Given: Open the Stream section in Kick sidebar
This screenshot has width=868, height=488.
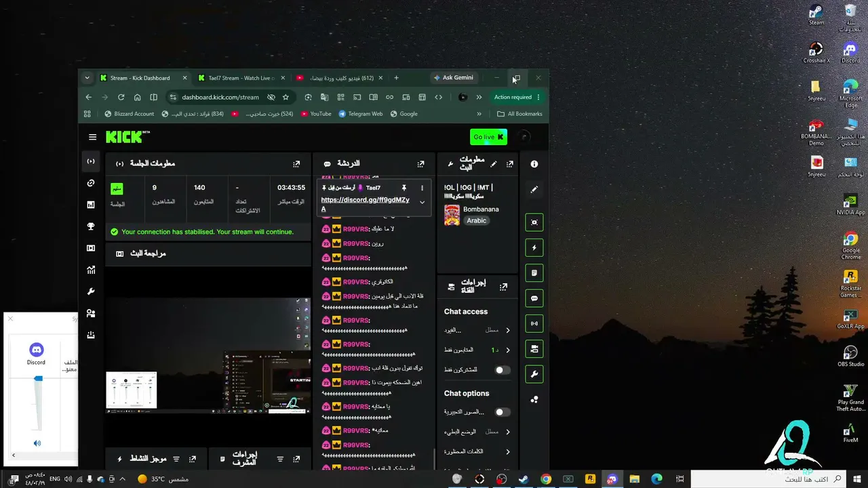Looking at the screenshot, I should click(x=91, y=161).
